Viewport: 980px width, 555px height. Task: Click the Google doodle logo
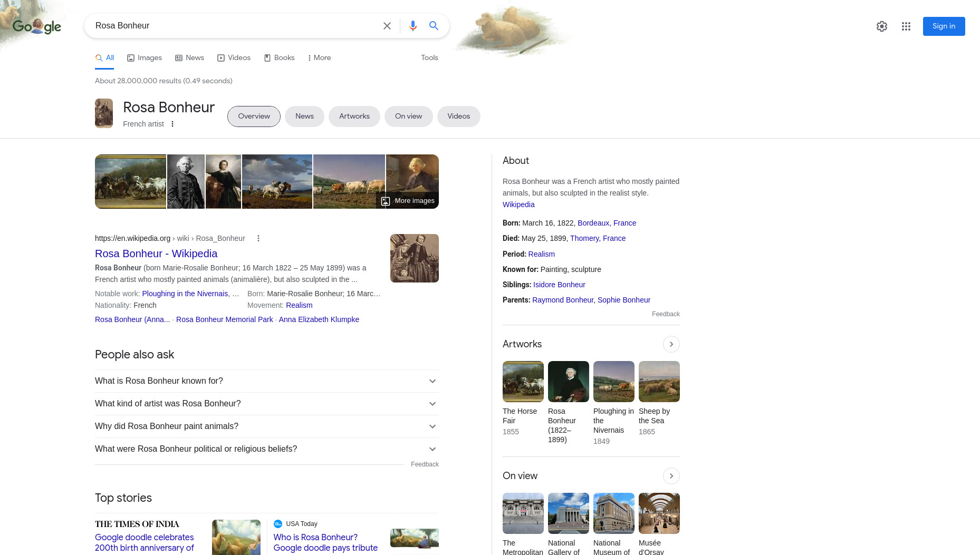37,26
